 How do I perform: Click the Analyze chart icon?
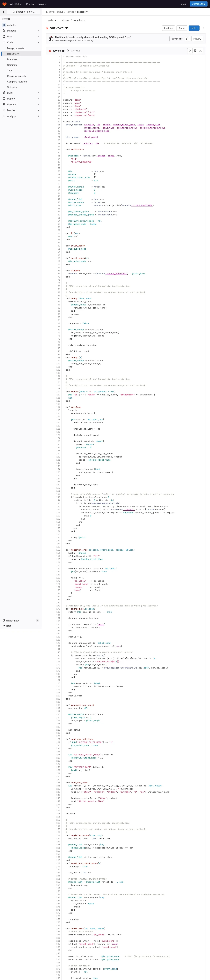tap(4, 116)
